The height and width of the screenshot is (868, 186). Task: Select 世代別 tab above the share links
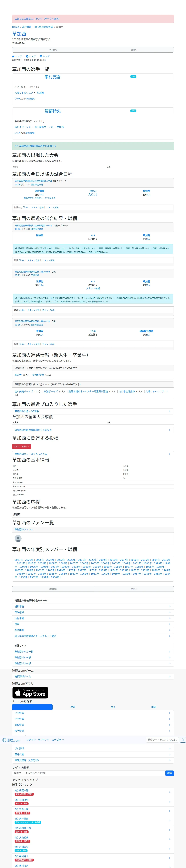point(134,50)
